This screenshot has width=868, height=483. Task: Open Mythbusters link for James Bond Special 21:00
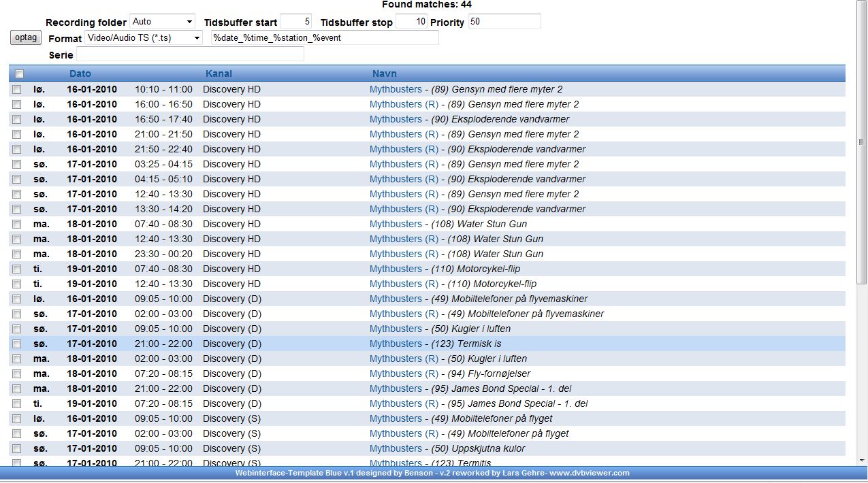(x=396, y=388)
